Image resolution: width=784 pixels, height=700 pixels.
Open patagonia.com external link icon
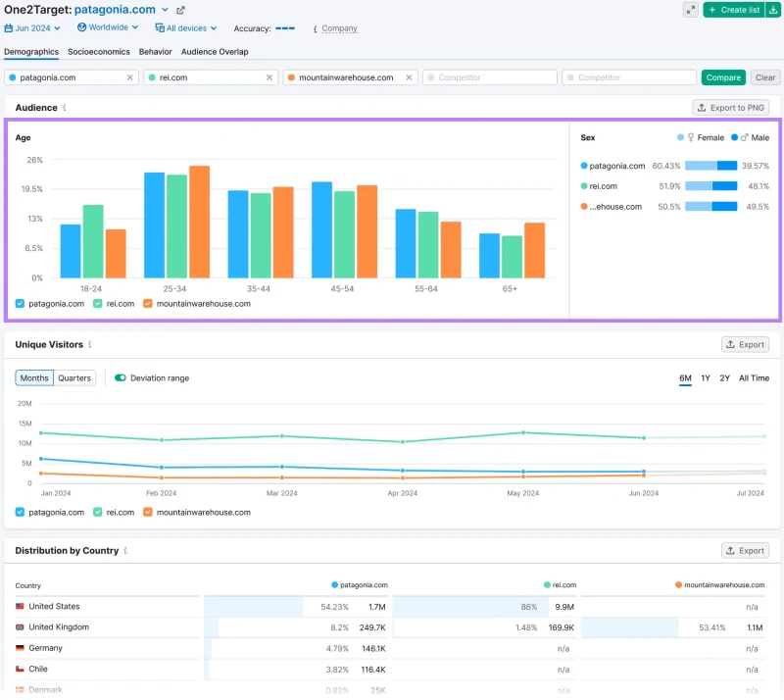(180, 10)
